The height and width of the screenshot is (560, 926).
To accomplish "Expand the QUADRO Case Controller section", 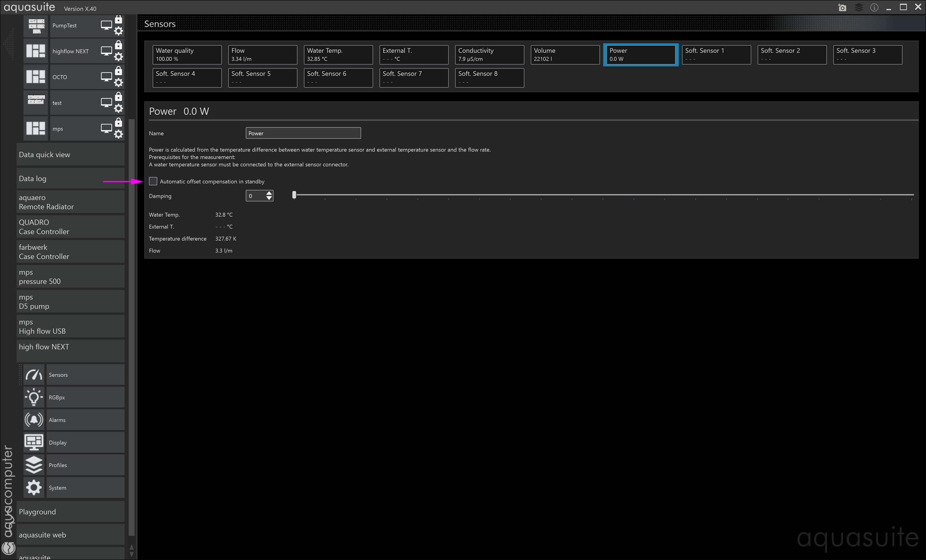I will point(70,227).
